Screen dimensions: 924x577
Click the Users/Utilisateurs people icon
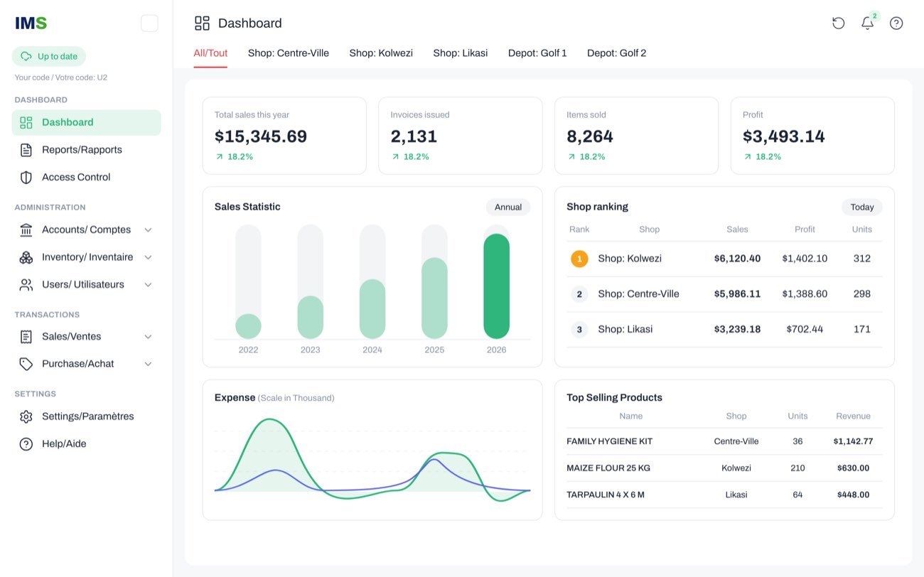[26, 284]
